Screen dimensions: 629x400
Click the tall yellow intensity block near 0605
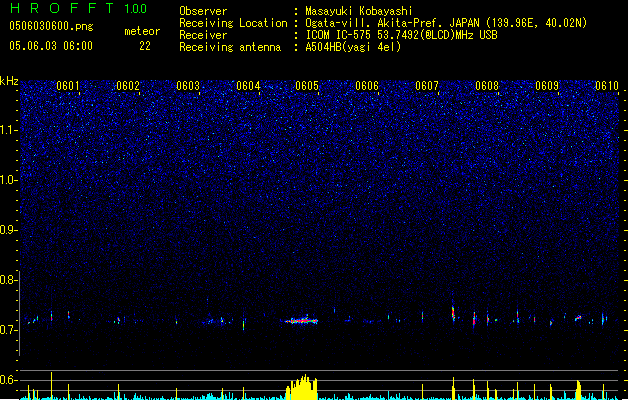point(302,387)
